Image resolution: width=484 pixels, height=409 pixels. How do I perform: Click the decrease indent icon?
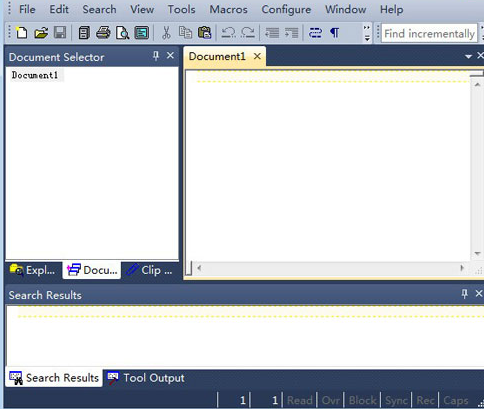pyautogui.click(x=272, y=33)
